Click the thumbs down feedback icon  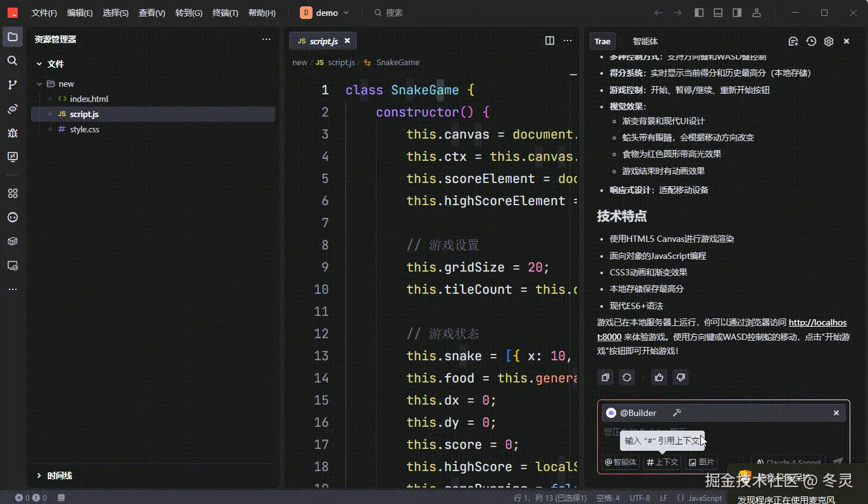click(681, 377)
